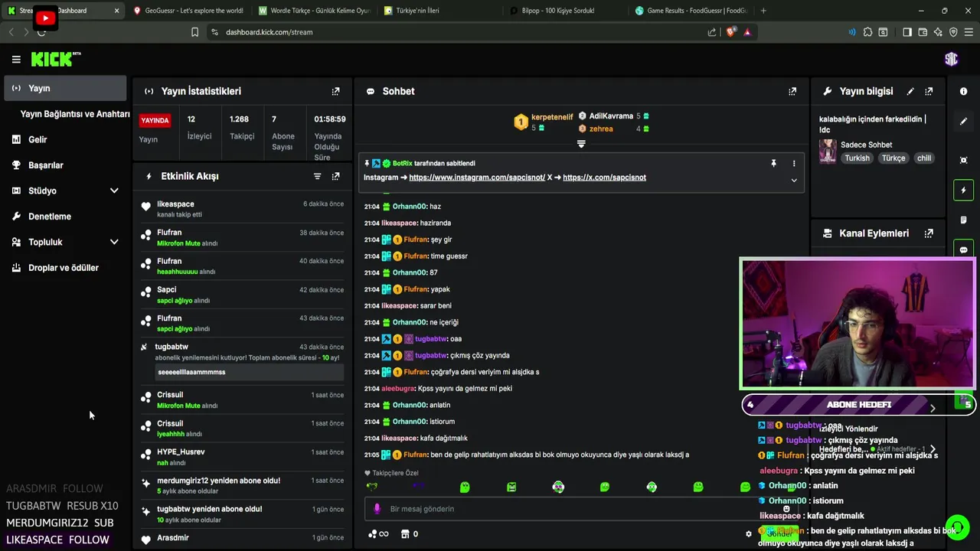This screenshot has height=551, width=980.
Task: Click the Brave shields icon
Action: [x=730, y=32]
